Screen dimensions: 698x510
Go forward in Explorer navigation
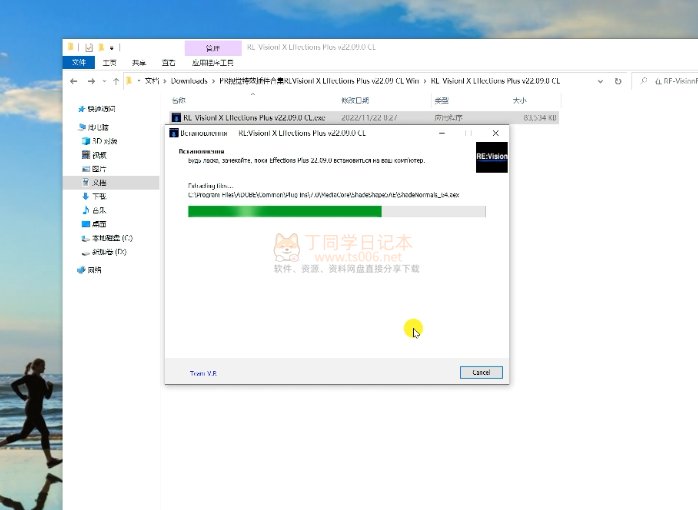(x=91, y=81)
